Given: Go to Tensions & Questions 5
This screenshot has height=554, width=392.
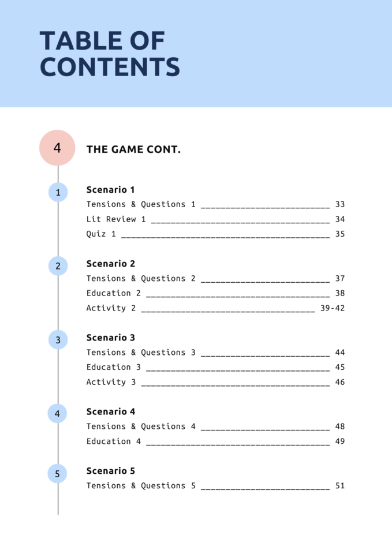Looking at the screenshot, I should click(215, 486).
